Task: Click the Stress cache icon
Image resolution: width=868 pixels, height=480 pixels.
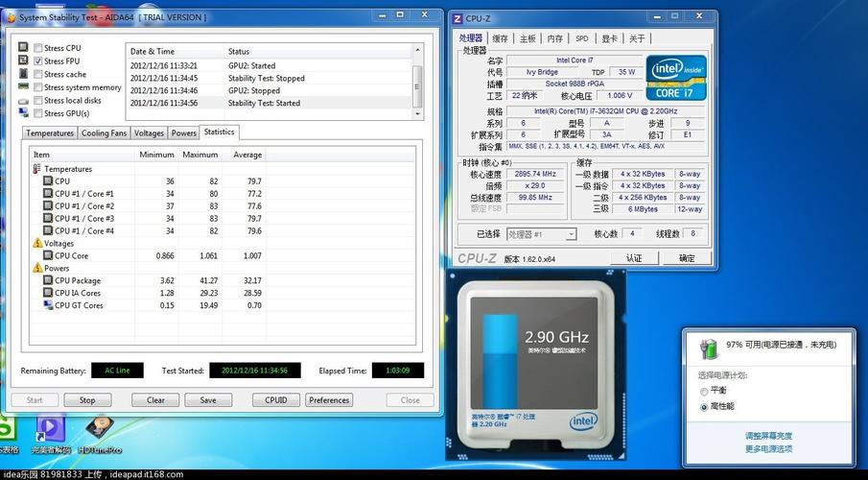Action: pyautogui.click(x=23, y=73)
